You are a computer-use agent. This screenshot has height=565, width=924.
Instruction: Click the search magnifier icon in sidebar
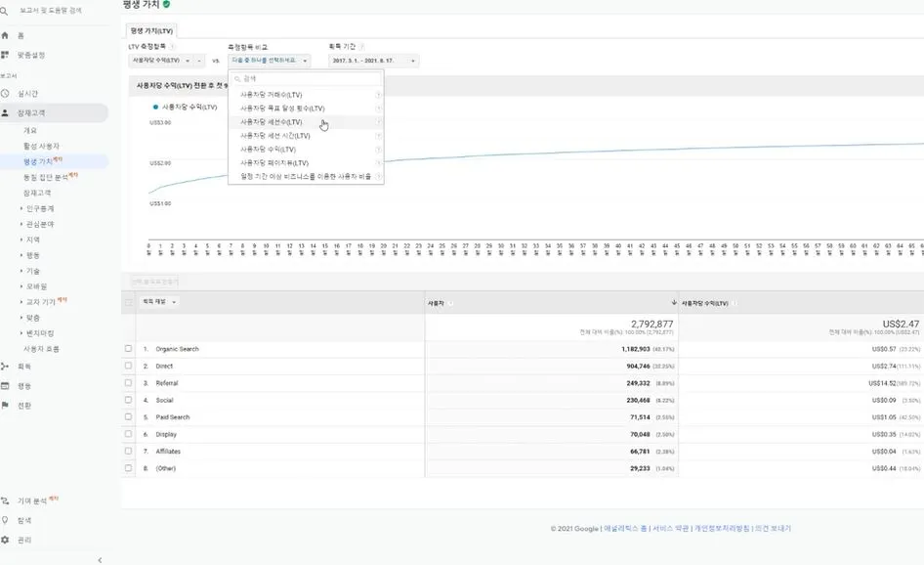4,11
